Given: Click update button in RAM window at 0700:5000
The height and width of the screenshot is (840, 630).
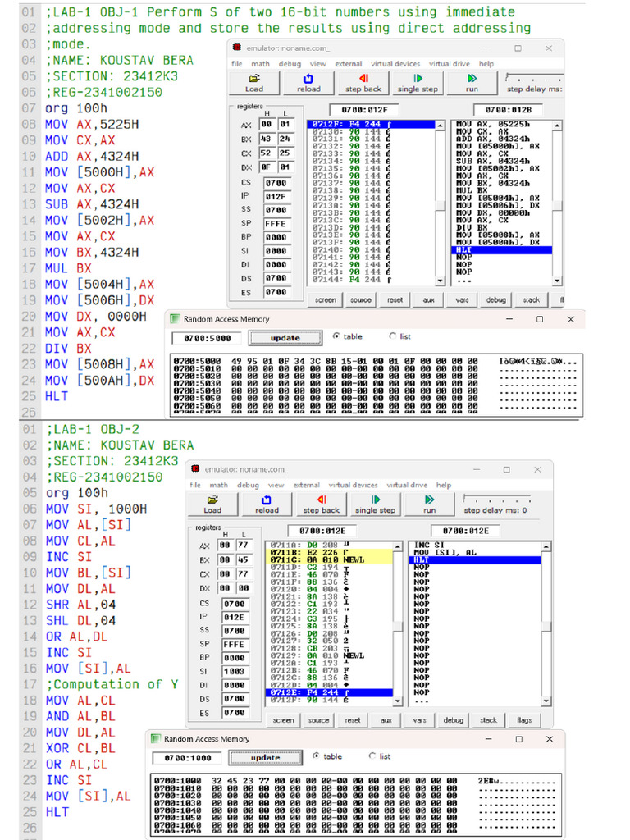Looking at the screenshot, I should pos(285,338).
